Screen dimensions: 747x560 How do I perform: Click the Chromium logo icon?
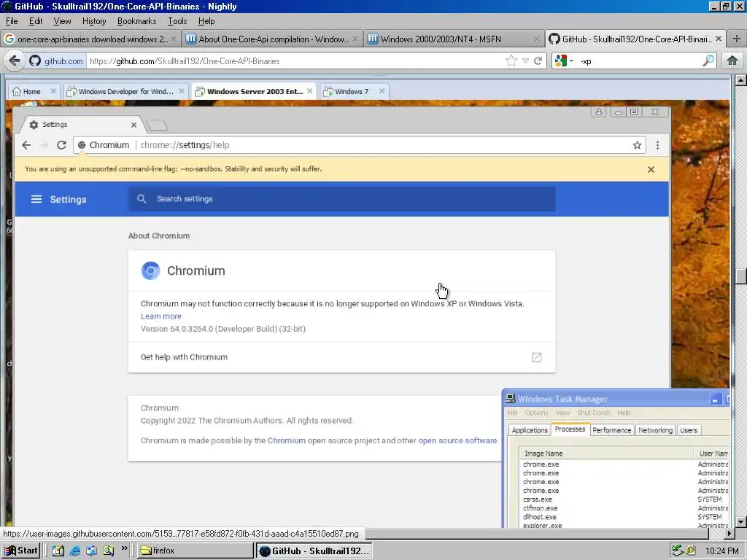coord(150,271)
